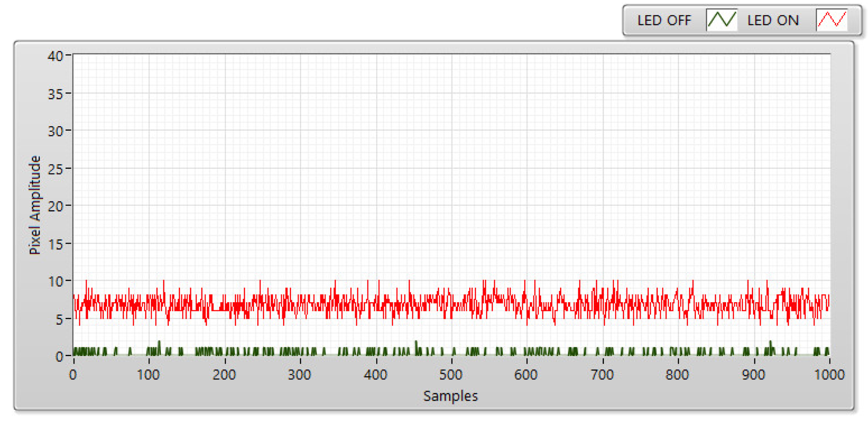Click the 800 value on x-axis

pyautogui.click(x=677, y=375)
